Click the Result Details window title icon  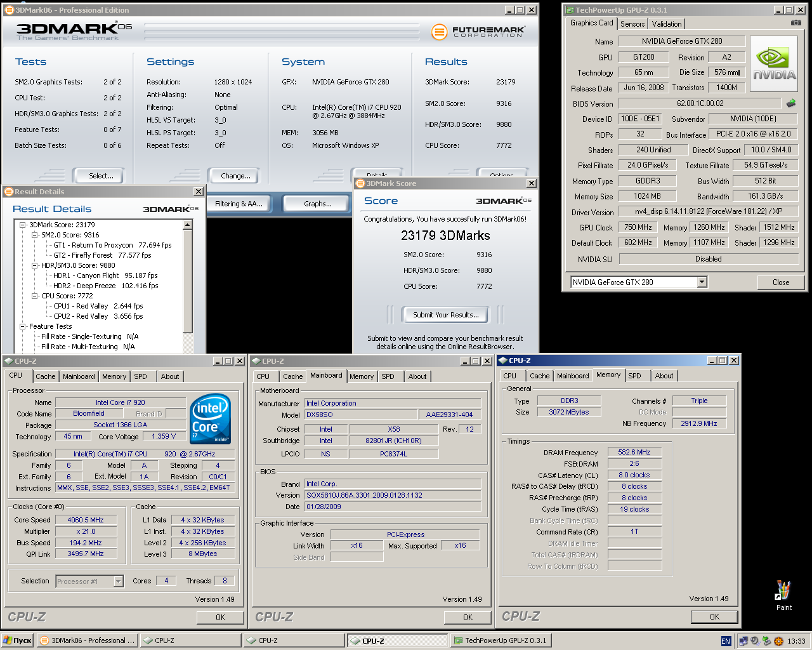coord(9,192)
